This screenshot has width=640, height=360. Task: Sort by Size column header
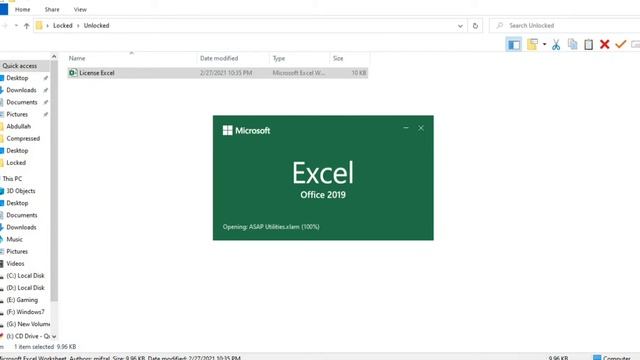pyautogui.click(x=338, y=58)
